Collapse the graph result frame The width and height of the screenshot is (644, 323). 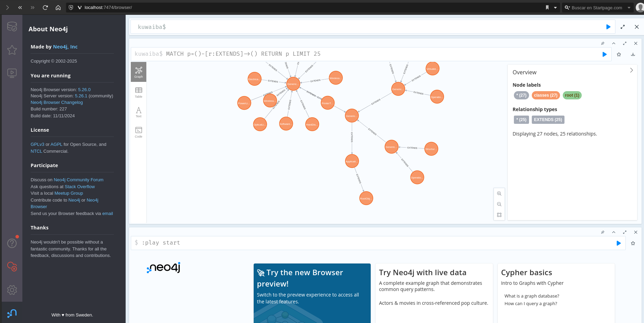(613, 43)
